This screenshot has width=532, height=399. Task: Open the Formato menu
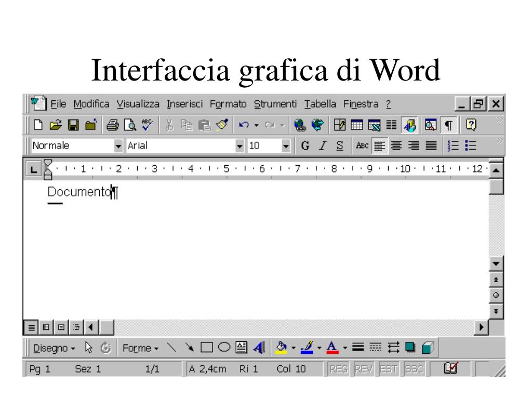point(228,104)
